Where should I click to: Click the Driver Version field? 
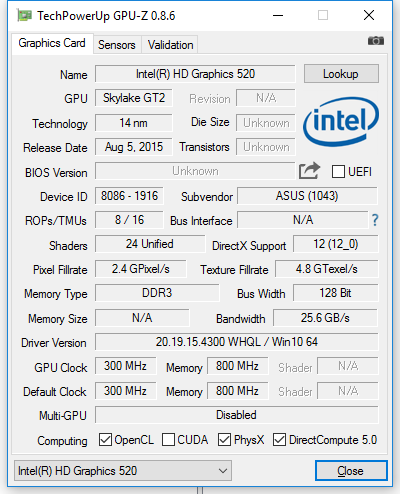(x=237, y=342)
